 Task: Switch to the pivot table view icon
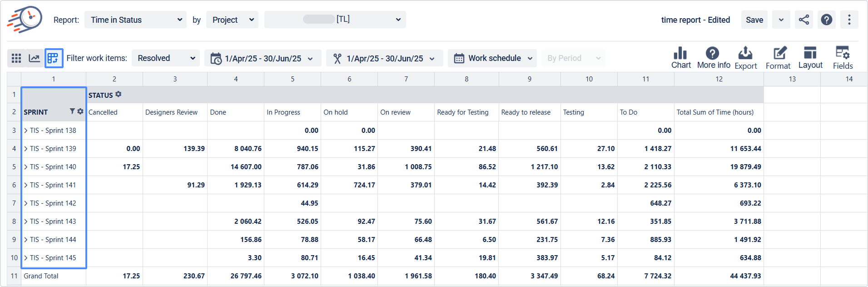[x=54, y=58]
